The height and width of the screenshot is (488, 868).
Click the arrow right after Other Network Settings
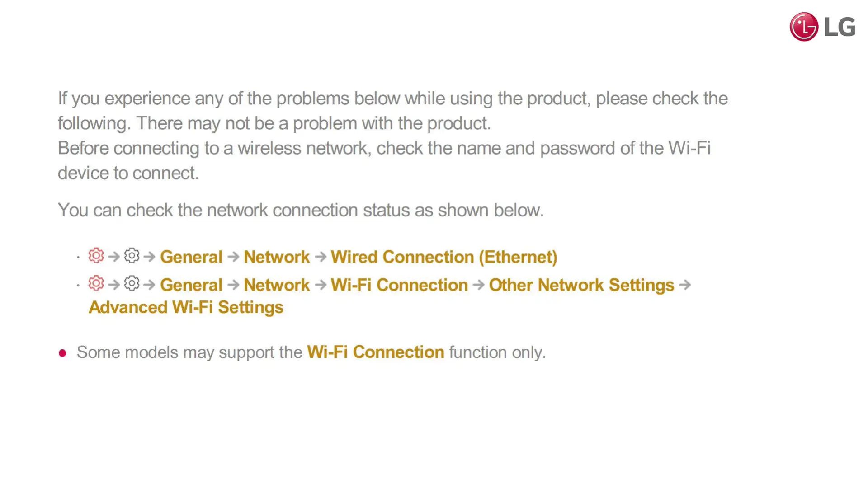pos(685,285)
